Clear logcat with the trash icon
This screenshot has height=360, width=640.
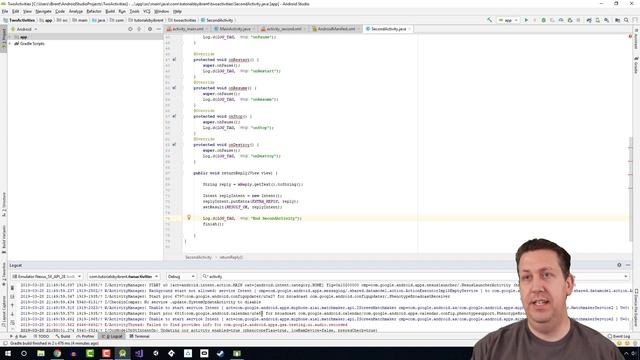[x=12, y=288]
